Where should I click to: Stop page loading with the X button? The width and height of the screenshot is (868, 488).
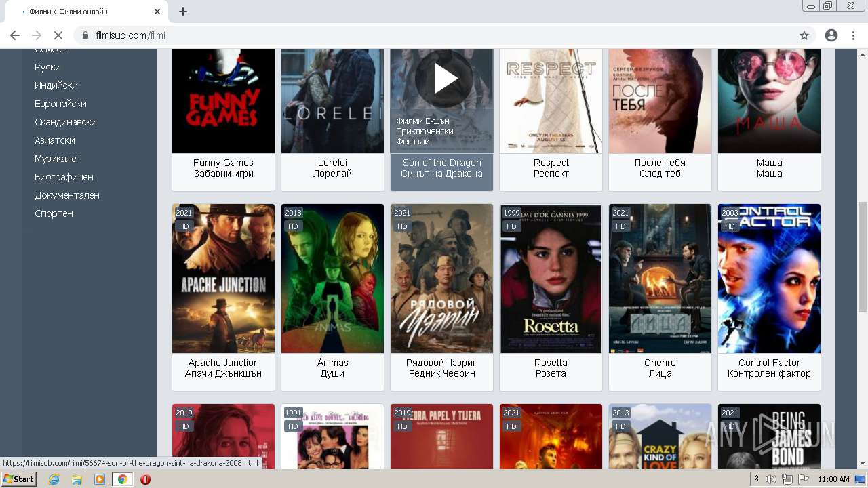58,35
